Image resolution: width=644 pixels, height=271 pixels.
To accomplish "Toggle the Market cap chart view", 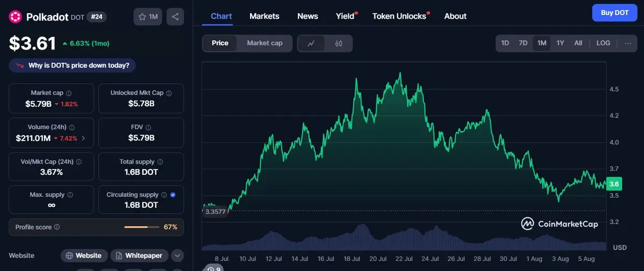I will point(265,43).
